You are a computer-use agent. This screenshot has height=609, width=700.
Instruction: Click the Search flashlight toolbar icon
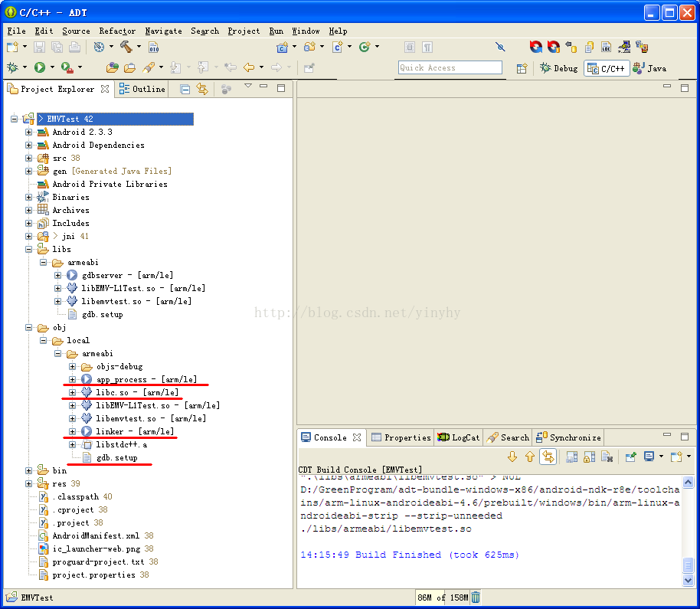[149, 67]
